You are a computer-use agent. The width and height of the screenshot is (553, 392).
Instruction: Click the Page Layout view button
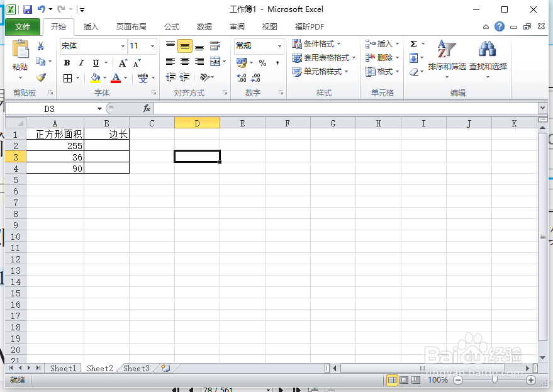(x=404, y=380)
